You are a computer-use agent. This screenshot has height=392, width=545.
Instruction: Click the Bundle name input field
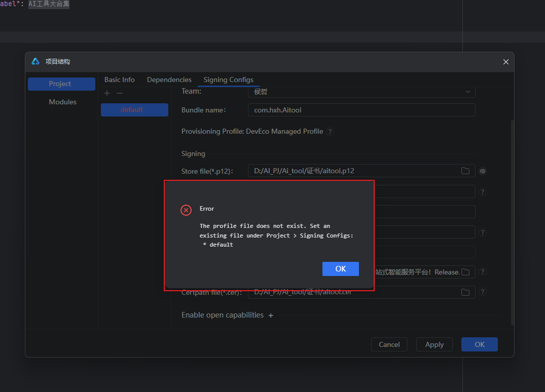(x=361, y=110)
